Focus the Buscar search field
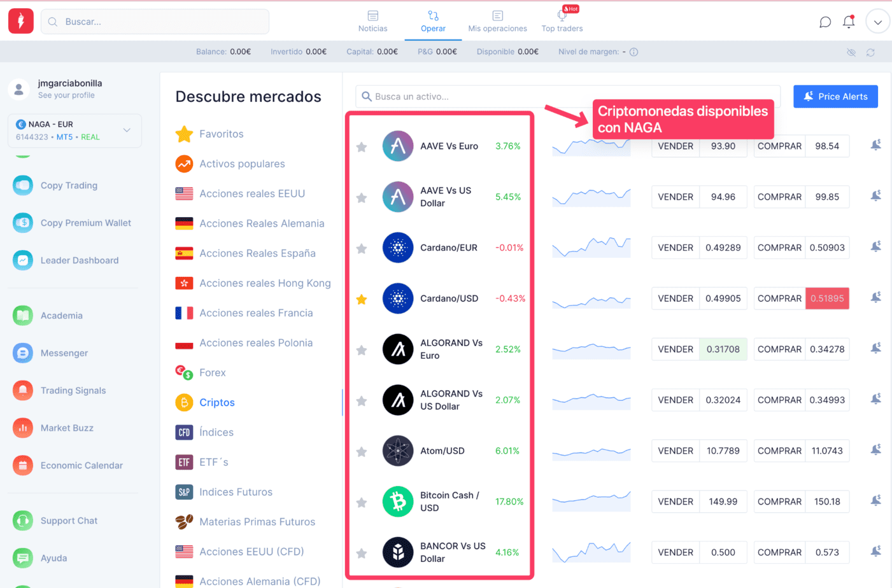 (x=155, y=22)
